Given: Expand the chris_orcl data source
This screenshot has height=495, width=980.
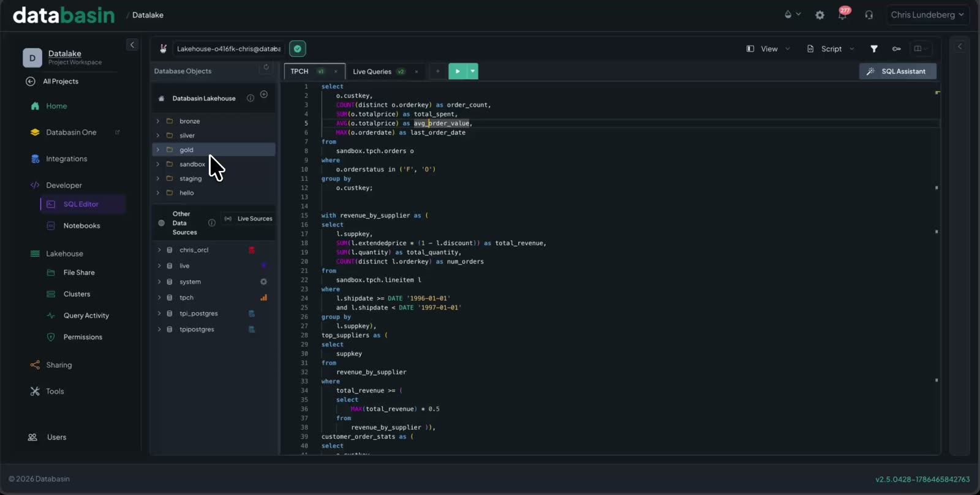Looking at the screenshot, I should (x=159, y=250).
